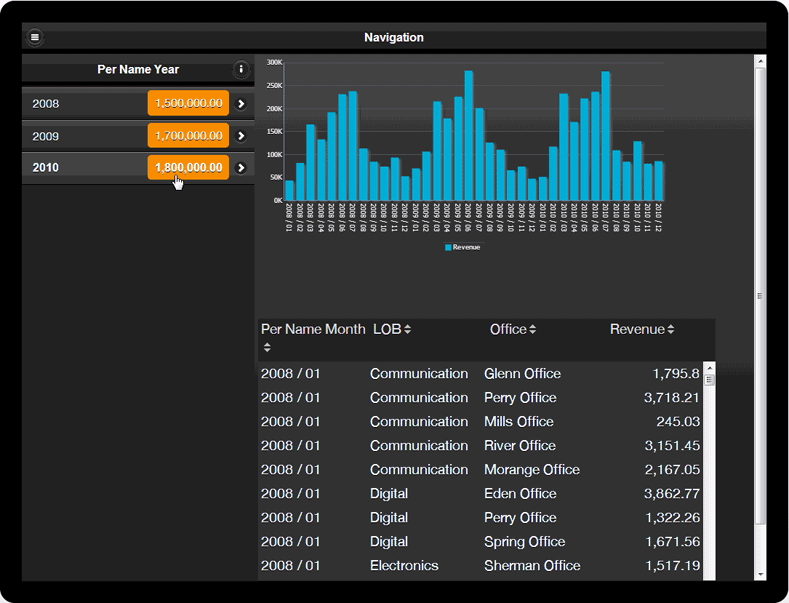This screenshot has height=603, width=789.
Task: Select the 2009 year list item
Action: pos(80,136)
